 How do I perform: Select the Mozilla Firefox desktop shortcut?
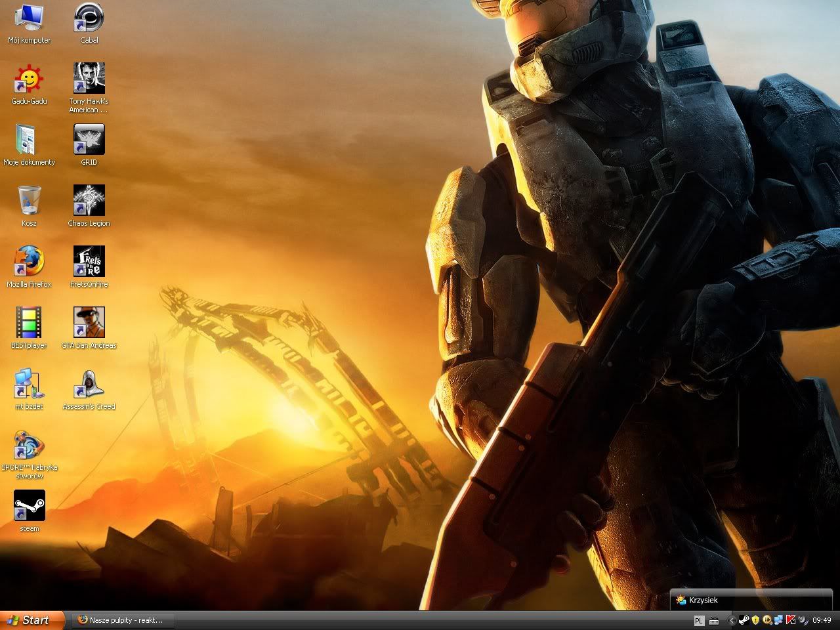[29, 268]
